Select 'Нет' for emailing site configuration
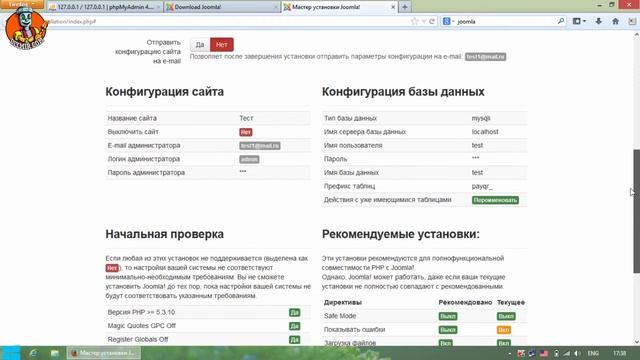The width and height of the screenshot is (640, 360). click(x=222, y=44)
